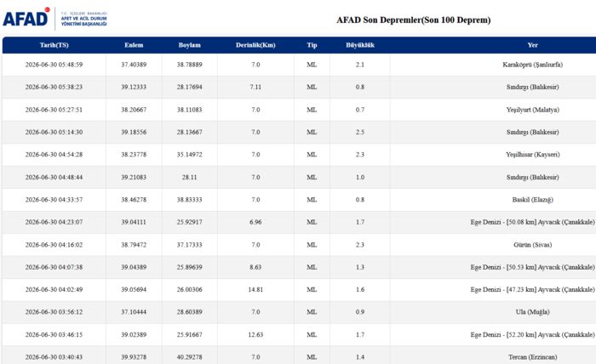Click latitude value 39.93278

coord(134,357)
